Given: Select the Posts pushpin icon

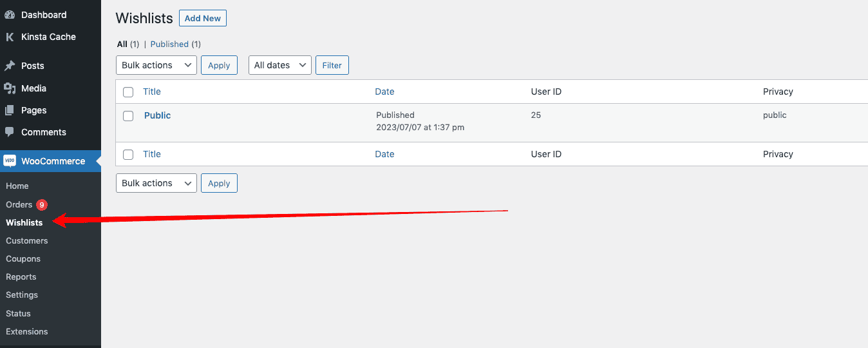Looking at the screenshot, I should click(10, 66).
